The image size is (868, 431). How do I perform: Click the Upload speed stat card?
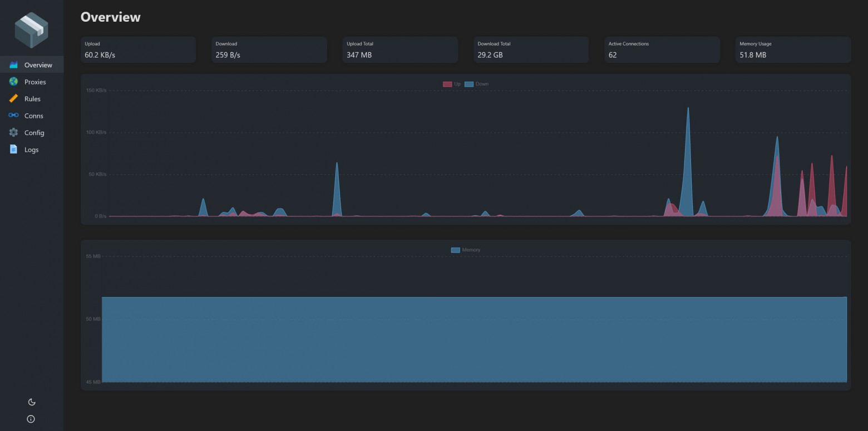[x=138, y=49]
